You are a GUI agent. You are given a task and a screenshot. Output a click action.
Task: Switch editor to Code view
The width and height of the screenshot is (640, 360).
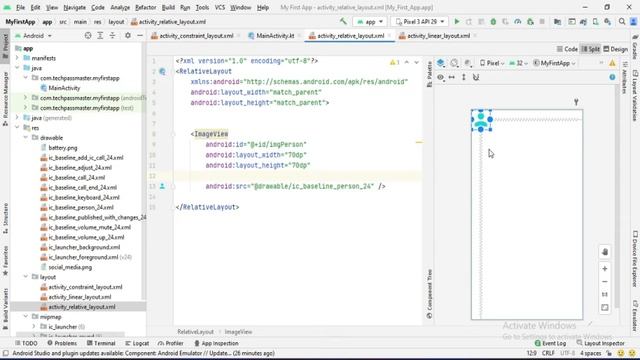coord(567,49)
